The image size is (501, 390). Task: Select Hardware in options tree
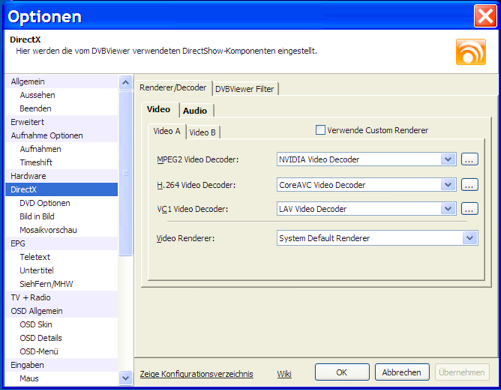coord(62,176)
